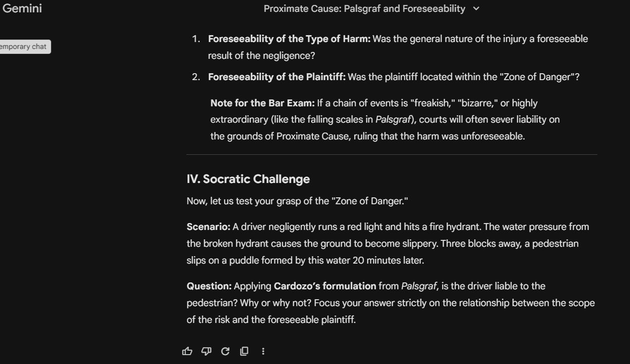630x364 pixels.
Task: Regenerate the response with the redo icon
Action: pos(225,351)
